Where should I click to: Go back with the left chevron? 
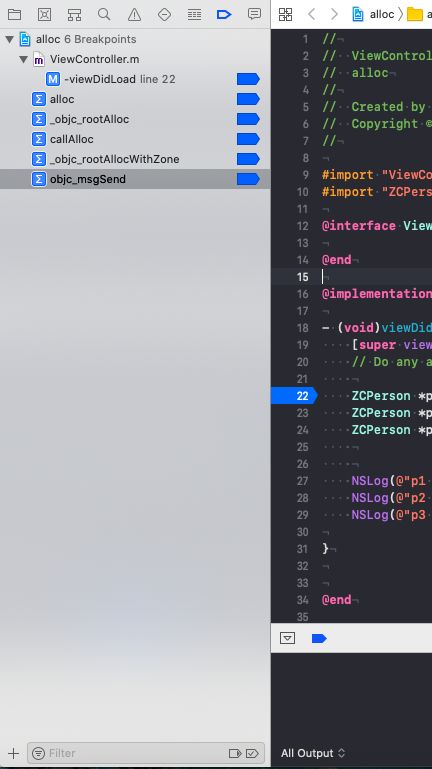(311, 14)
